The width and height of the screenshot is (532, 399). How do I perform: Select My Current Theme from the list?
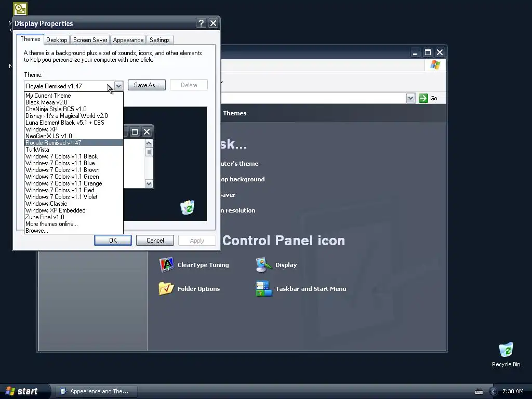pos(74,96)
